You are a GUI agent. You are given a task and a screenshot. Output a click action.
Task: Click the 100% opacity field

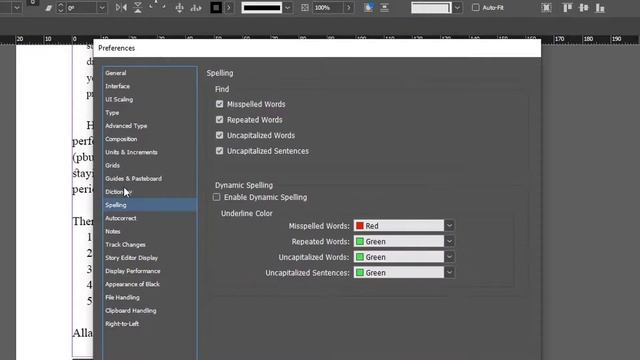point(328,8)
